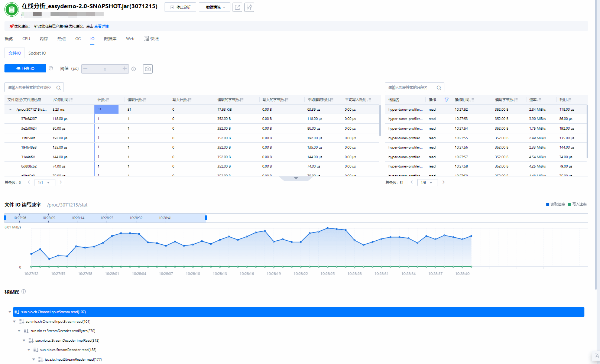Screen dimensions: 600x364
Task: Sort by 平均读取耗时 column icon
Action: pyautogui.click(x=332, y=100)
